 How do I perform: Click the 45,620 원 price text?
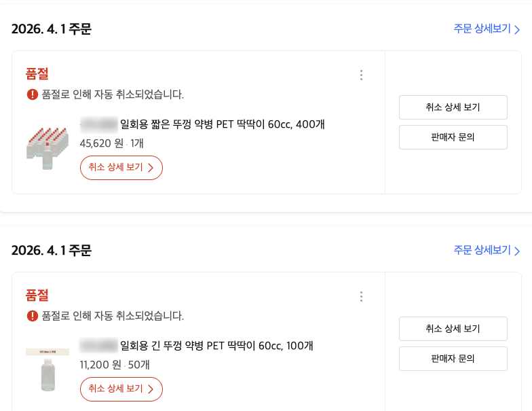tap(102, 143)
